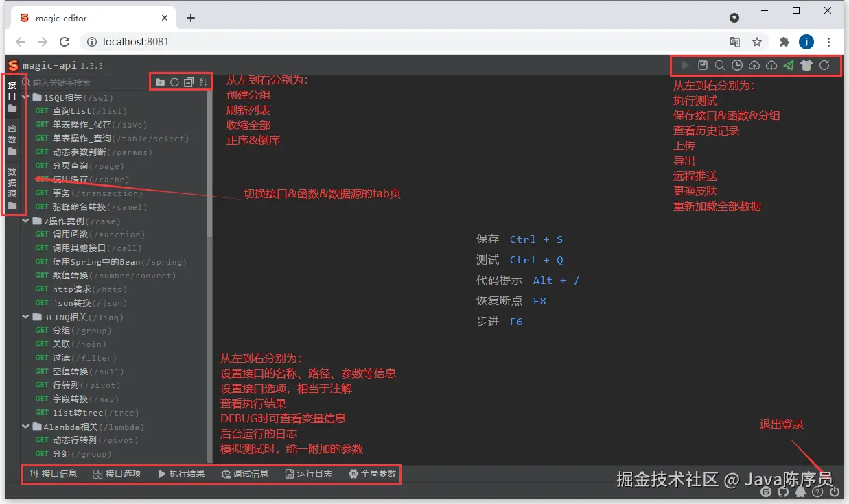Screen dimensions: 849x504
Task: Open the 单表操作_保存 (/save) interface
Action: 91,125
